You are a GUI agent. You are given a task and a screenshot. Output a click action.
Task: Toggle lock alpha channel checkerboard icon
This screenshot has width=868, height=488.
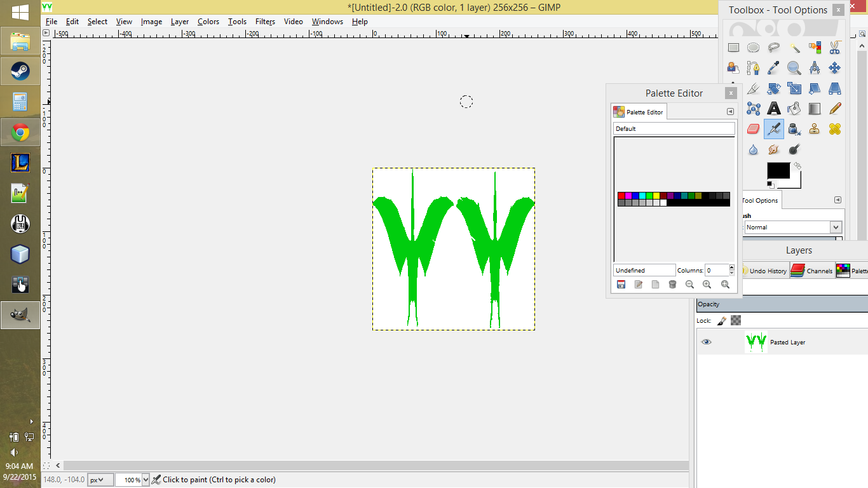pyautogui.click(x=736, y=321)
